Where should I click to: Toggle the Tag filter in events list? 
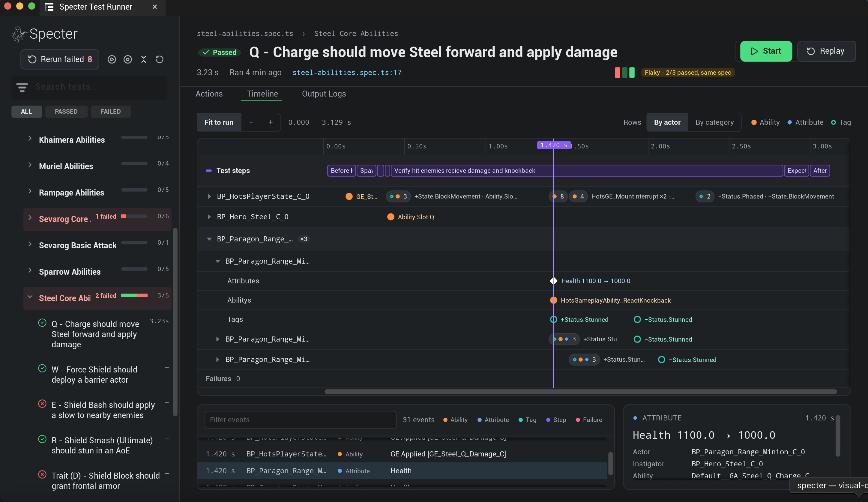pyautogui.click(x=527, y=420)
